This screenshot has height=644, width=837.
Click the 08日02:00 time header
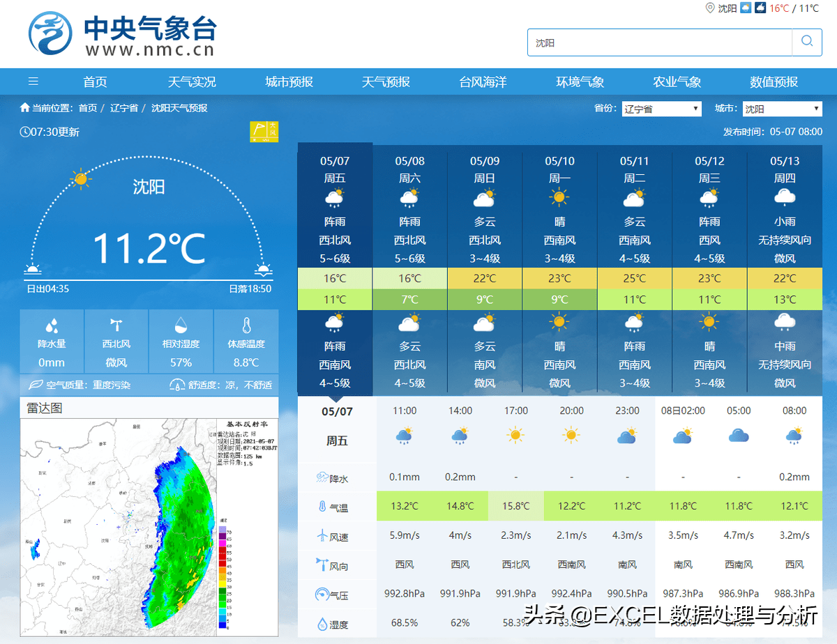683,411
